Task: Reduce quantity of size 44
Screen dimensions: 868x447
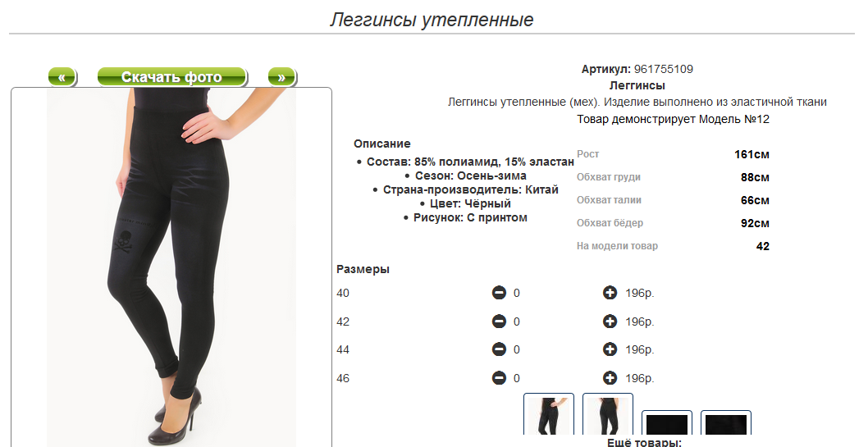Action: click(499, 349)
